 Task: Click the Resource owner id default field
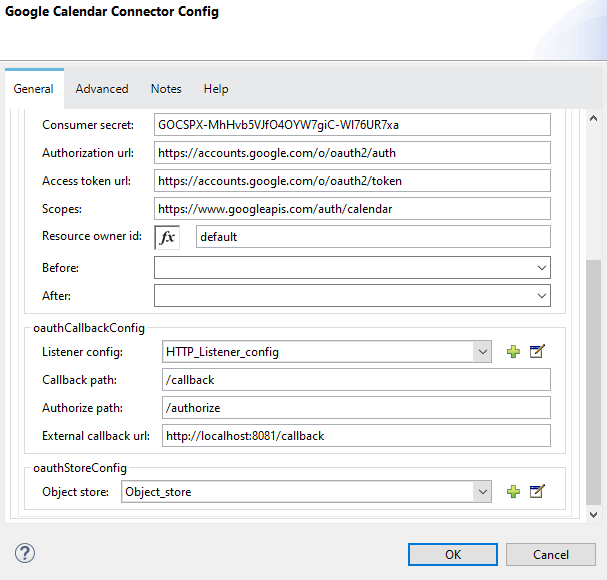[x=373, y=237]
